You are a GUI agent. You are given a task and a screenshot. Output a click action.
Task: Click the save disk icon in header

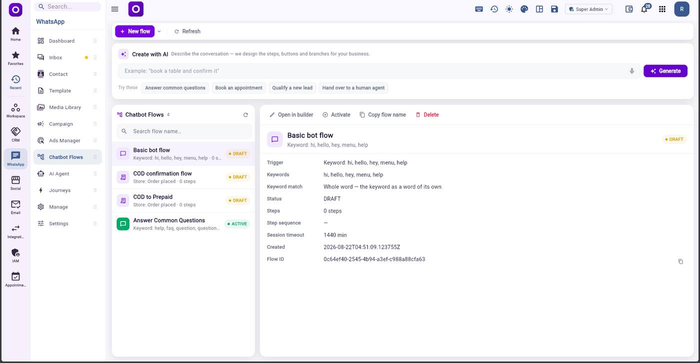tap(554, 9)
